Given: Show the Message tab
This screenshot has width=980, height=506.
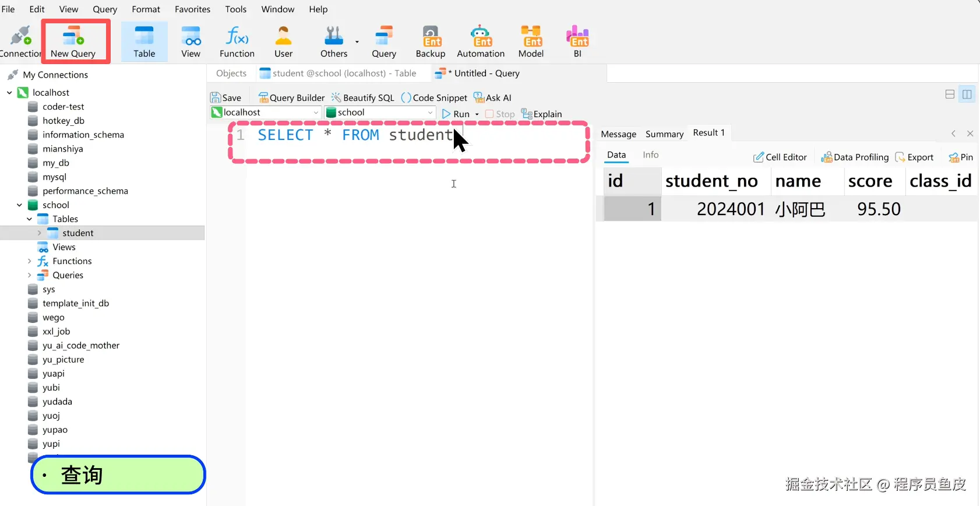Looking at the screenshot, I should (619, 134).
